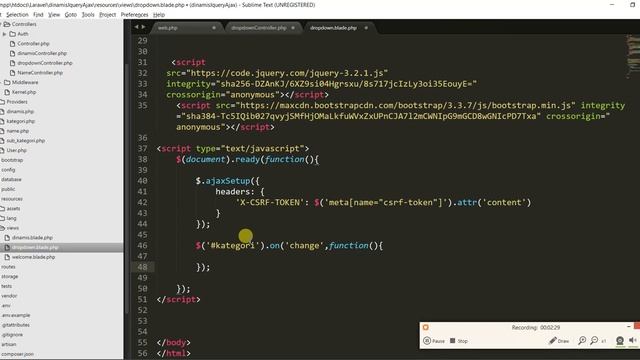
Task: Click the zoom in magnifier in recorder
Action: pos(582,340)
